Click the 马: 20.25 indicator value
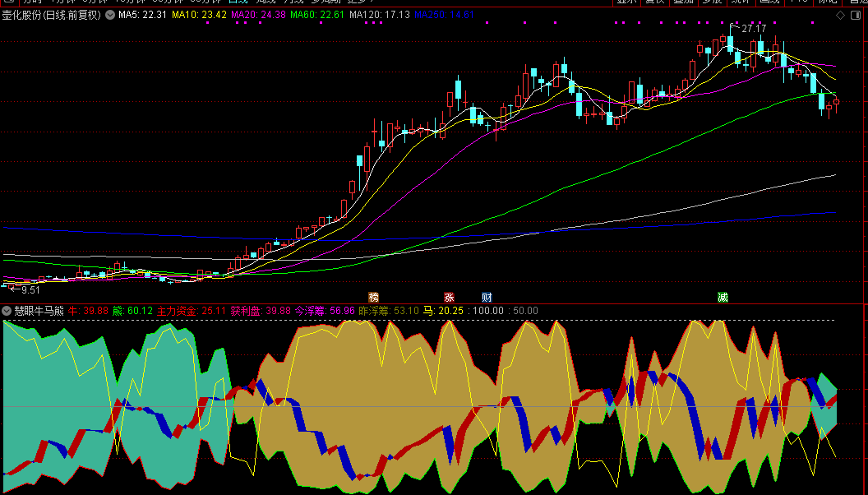The height and width of the screenshot is (495, 868). 443,311
